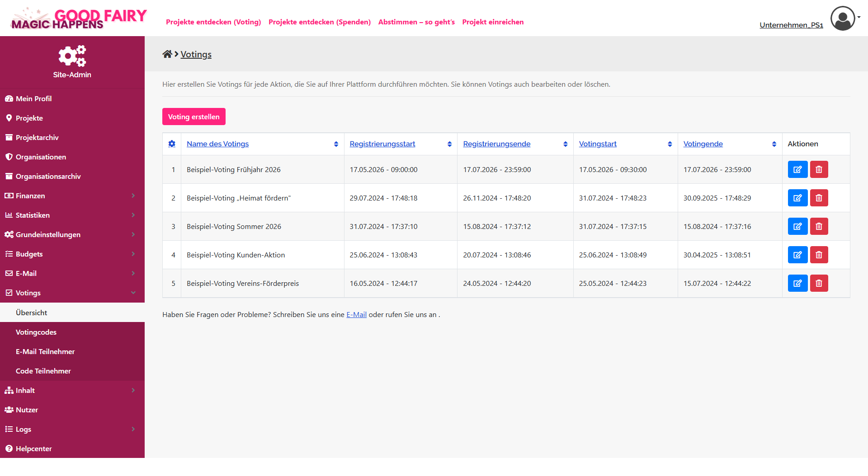868x476 pixels.
Task: Edit Beispiel-Voting Vereins-Förderpreis entry
Action: (x=797, y=283)
